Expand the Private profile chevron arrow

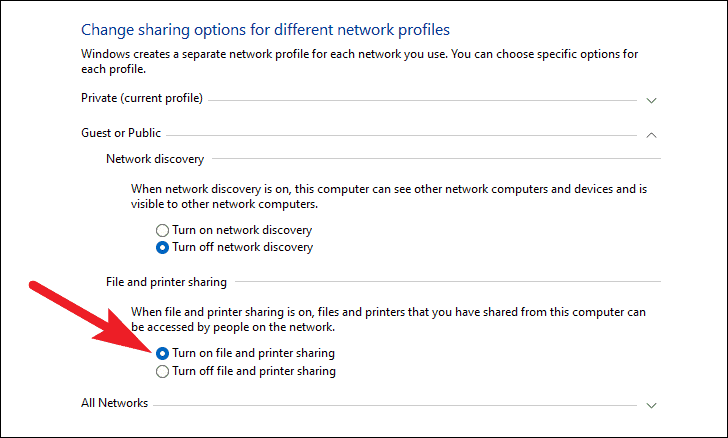[651, 100]
